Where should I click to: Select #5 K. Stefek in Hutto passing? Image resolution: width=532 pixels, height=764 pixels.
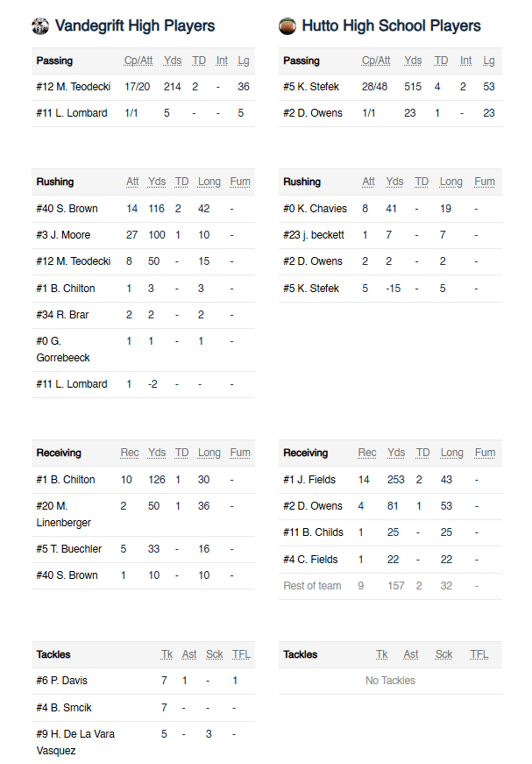point(311,88)
